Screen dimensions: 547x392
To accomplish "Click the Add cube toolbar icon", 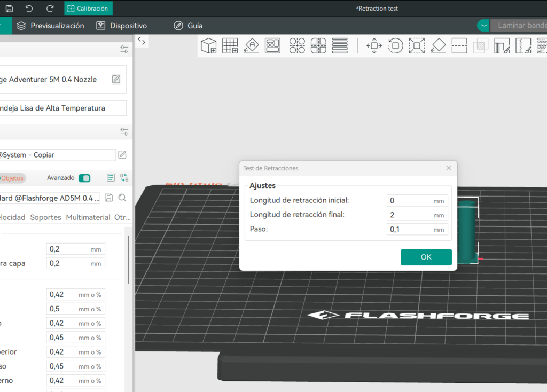I will click(208, 46).
